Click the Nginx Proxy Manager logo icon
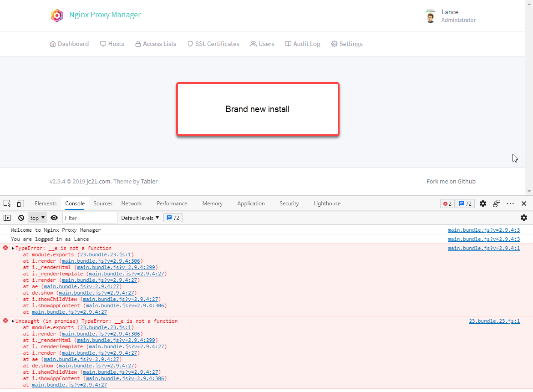 coord(57,15)
